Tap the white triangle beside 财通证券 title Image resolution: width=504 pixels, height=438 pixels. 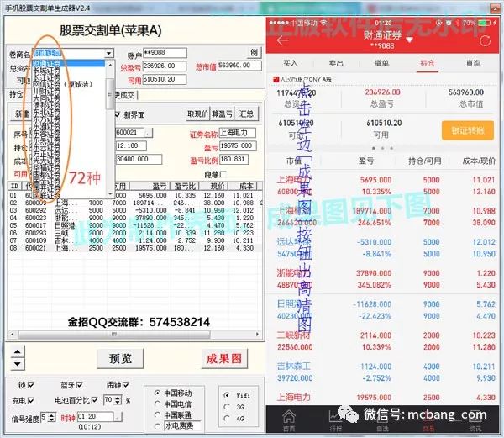[409, 40]
